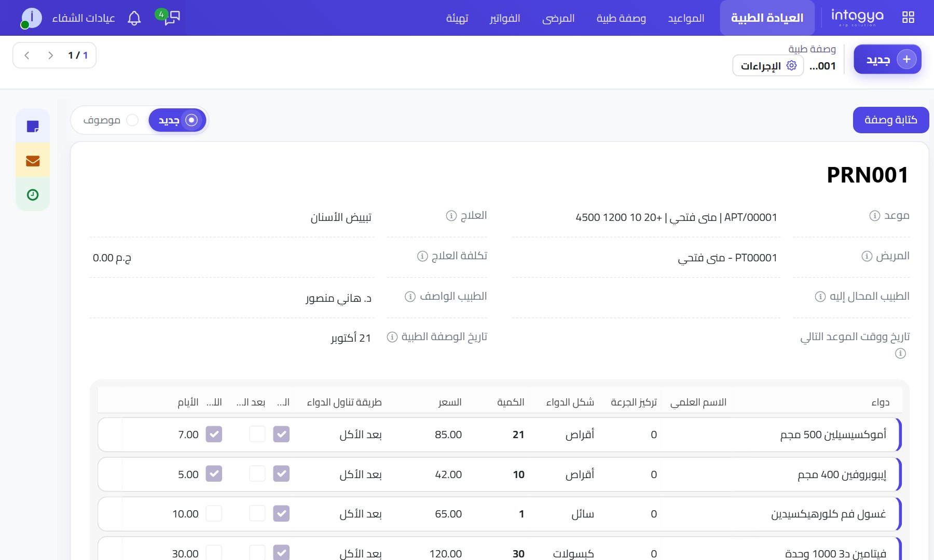The height and width of the screenshot is (560, 934).
Task: Click the notifications bell icon
Action: click(x=134, y=18)
